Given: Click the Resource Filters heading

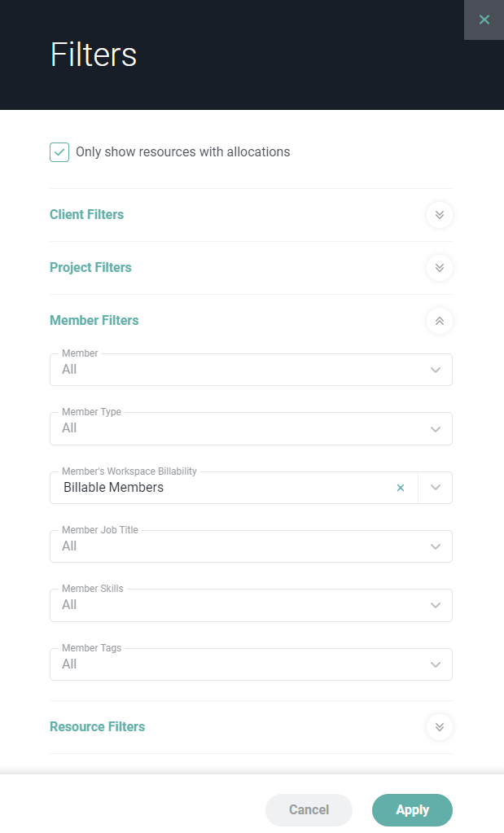Looking at the screenshot, I should point(97,727).
